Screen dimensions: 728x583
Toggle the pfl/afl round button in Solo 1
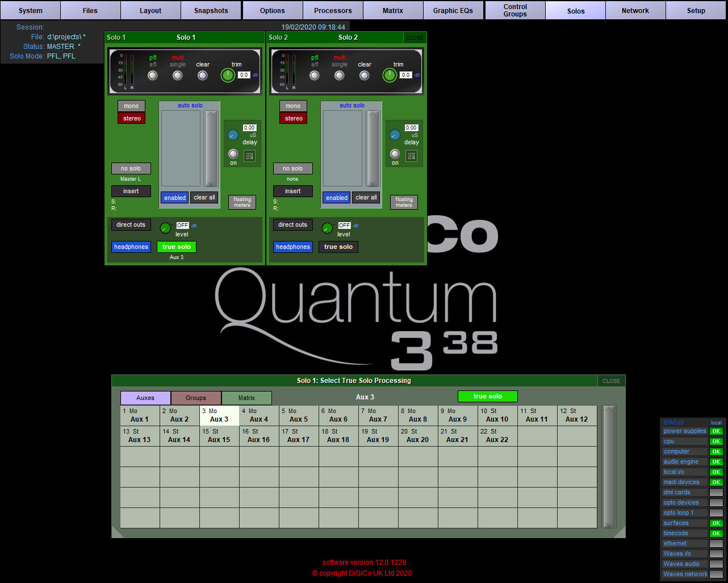coord(153,76)
